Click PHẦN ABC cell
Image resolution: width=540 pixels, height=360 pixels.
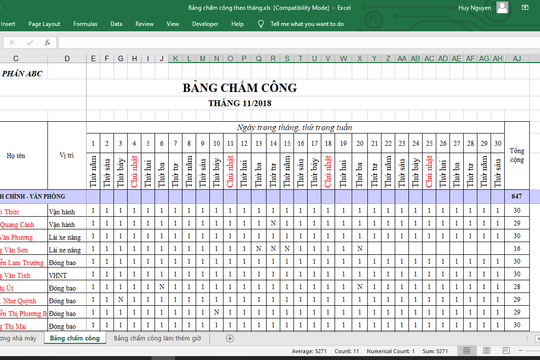22,73
